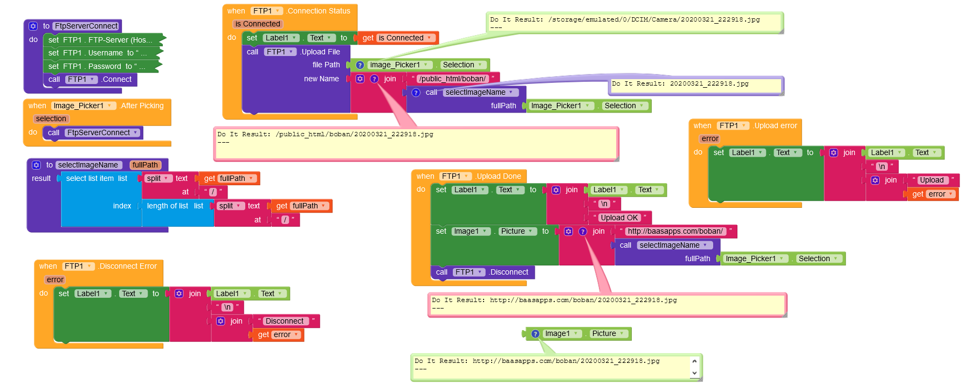The image size is (980, 392).
Task: Click down arrow of bottom comment scrollbar
Action: pos(694,373)
